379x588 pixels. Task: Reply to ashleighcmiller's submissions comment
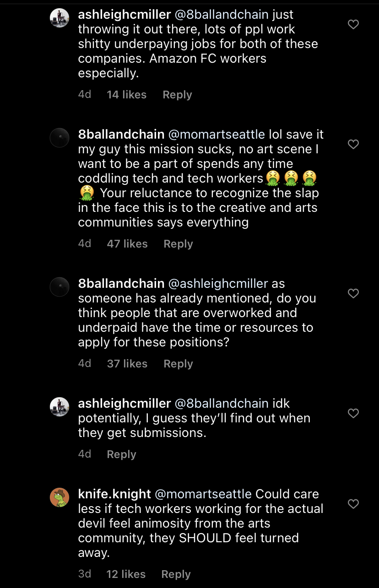point(121,454)
